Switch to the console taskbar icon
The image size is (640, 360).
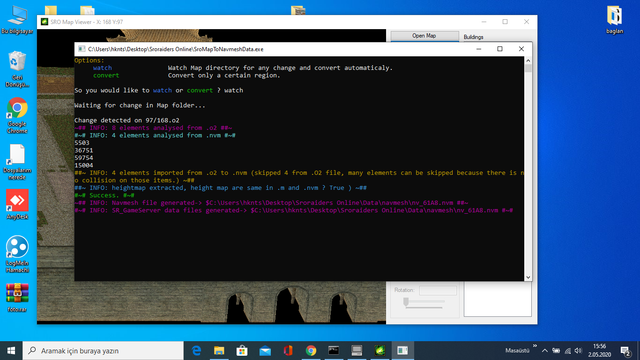pyautogui.click(x=333, y=351)
